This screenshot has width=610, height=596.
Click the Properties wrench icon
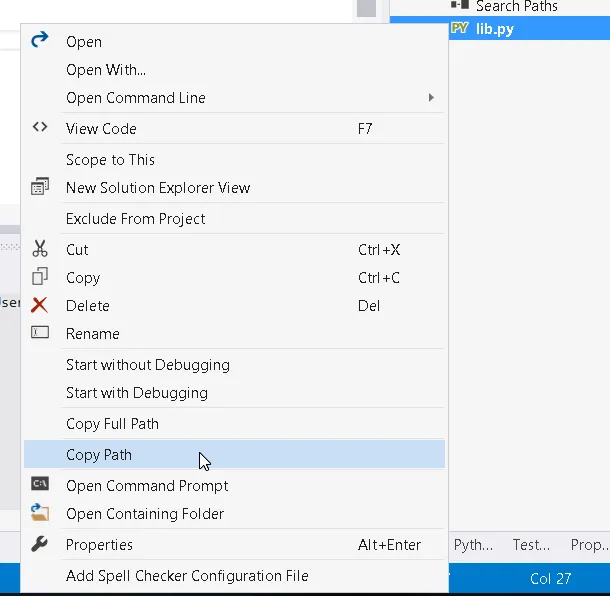[40, 544]
